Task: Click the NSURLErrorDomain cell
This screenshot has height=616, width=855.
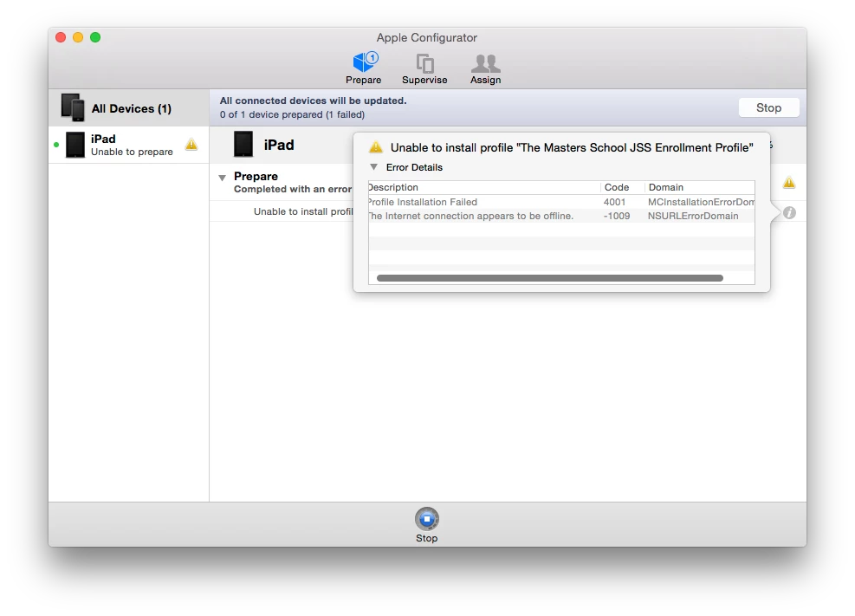Action: 693,216
